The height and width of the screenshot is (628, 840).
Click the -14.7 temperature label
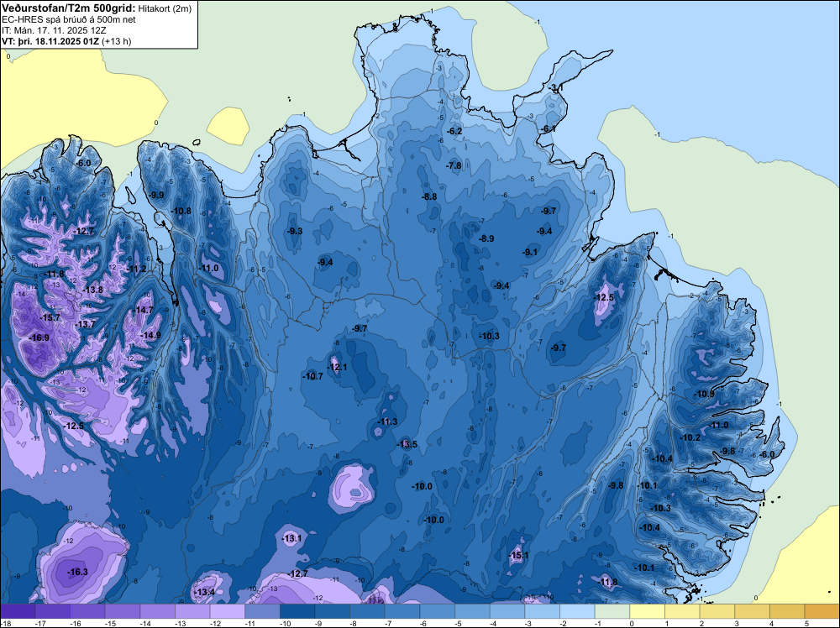coord(143,310)
